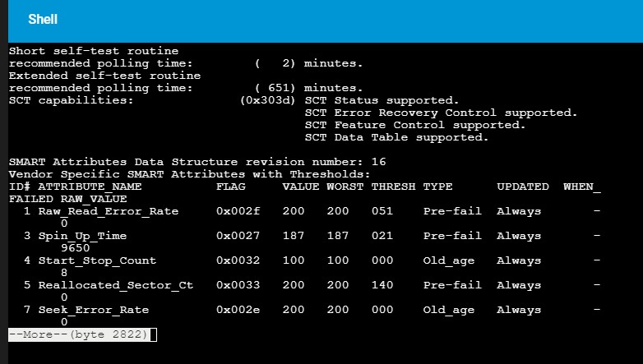643x364 pixels.
Task: Click the Start_Stop_Count attribute name
Action: pyautogui.click(x=97, y=260)
